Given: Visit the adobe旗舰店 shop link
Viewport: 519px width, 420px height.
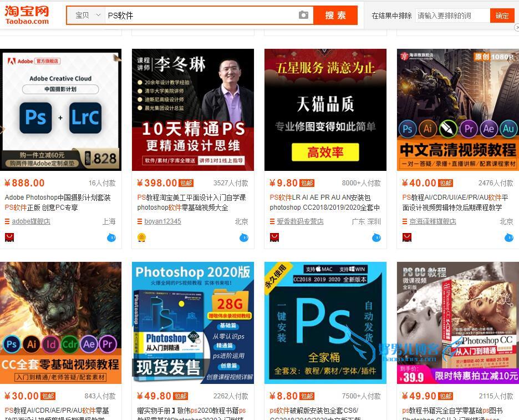Looking at the screenshot, I should (x=31, y=221).
